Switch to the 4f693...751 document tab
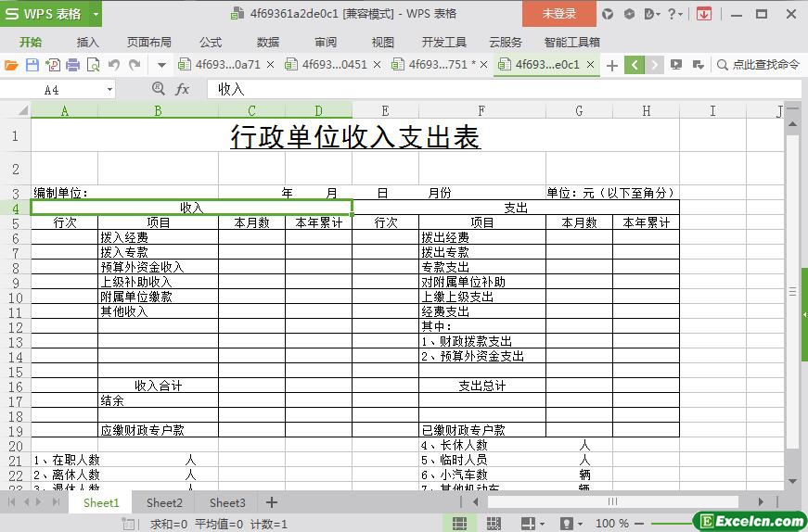This screenshot has height=532, width=808. coord(433,64)
